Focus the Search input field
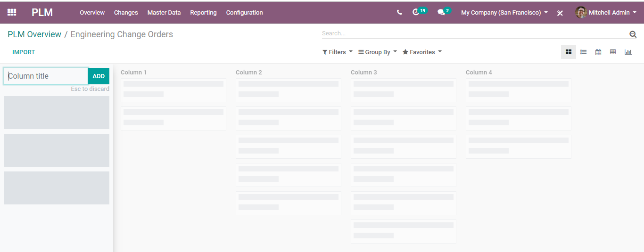 point(475,33)
